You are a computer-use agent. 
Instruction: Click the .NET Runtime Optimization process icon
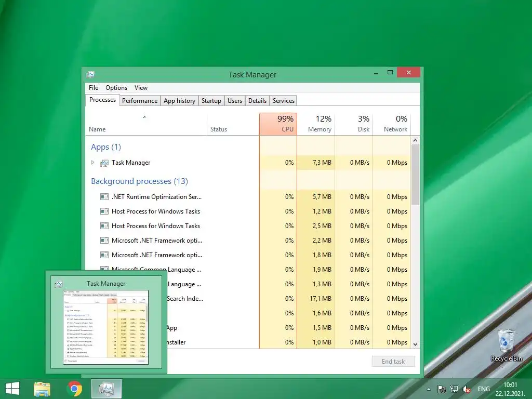click(x=104, y=197)
